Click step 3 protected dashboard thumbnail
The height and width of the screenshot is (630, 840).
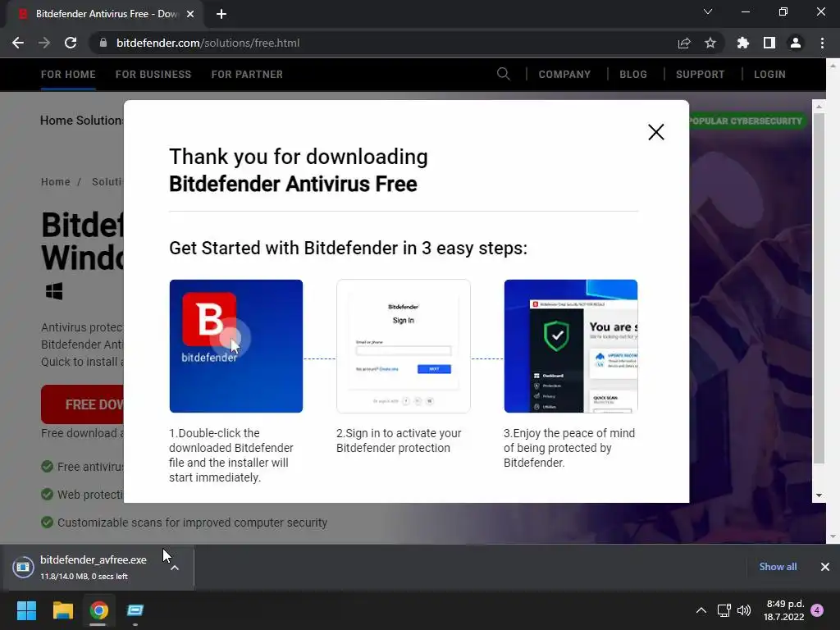point(571,346)
